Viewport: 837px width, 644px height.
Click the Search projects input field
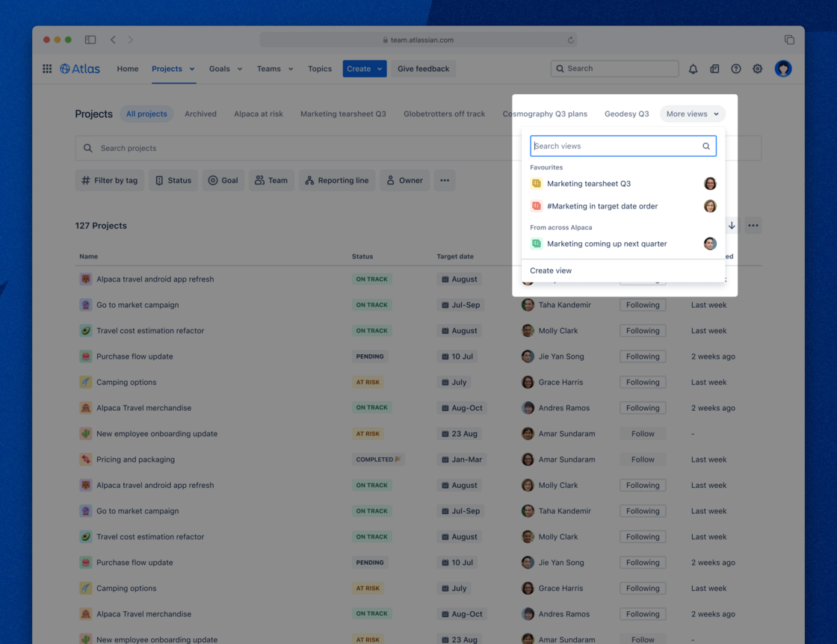coord(224,148)
